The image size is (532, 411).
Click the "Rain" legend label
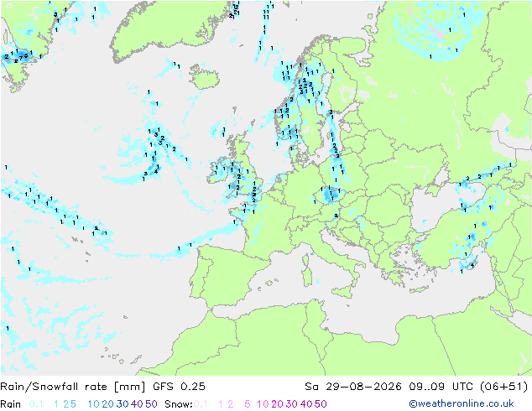tap(11, 404)
